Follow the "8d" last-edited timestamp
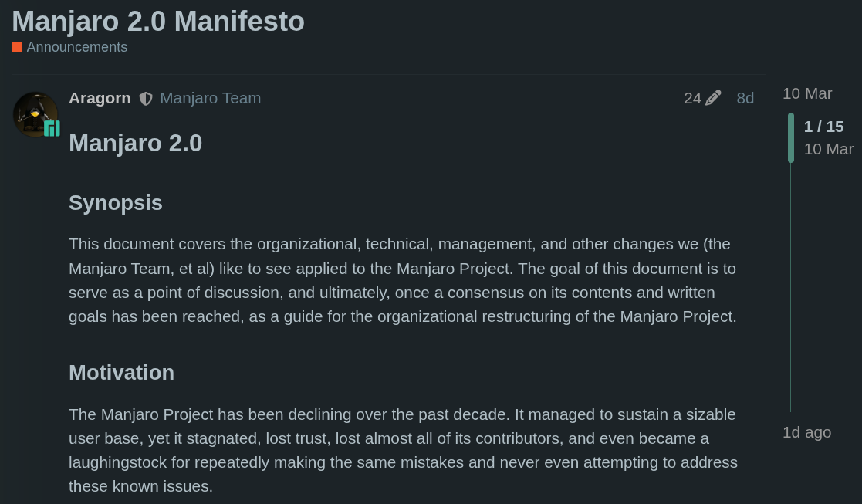862x504 pixels. point(745,98)
